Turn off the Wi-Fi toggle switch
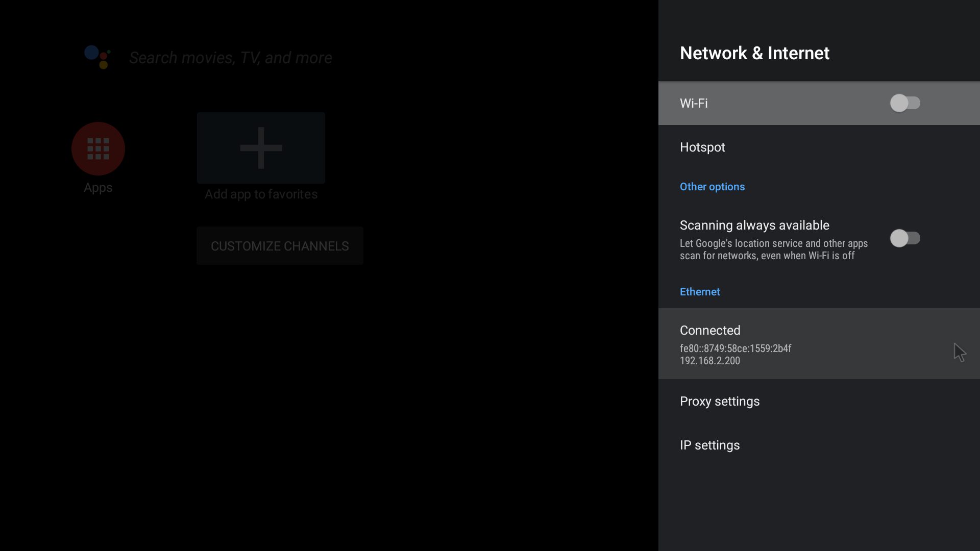Viewport: 980px width, 551px height. 906,103
